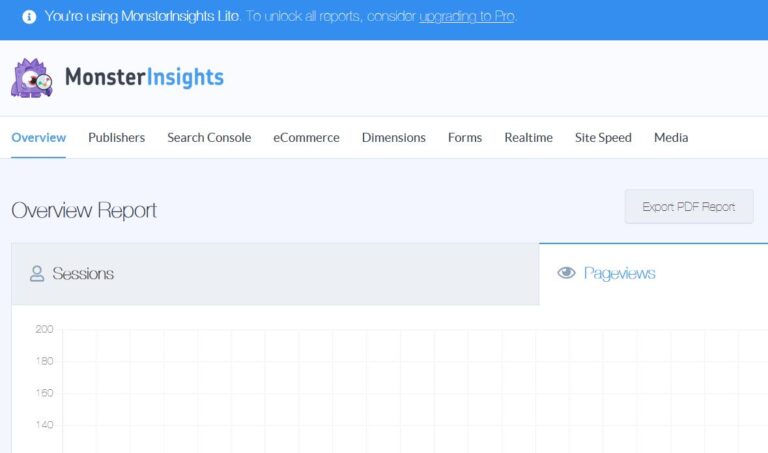Open the 'upgrading to Pro' link
The height and width of the screenshot is (453, 768).
(x=466, y=17)
